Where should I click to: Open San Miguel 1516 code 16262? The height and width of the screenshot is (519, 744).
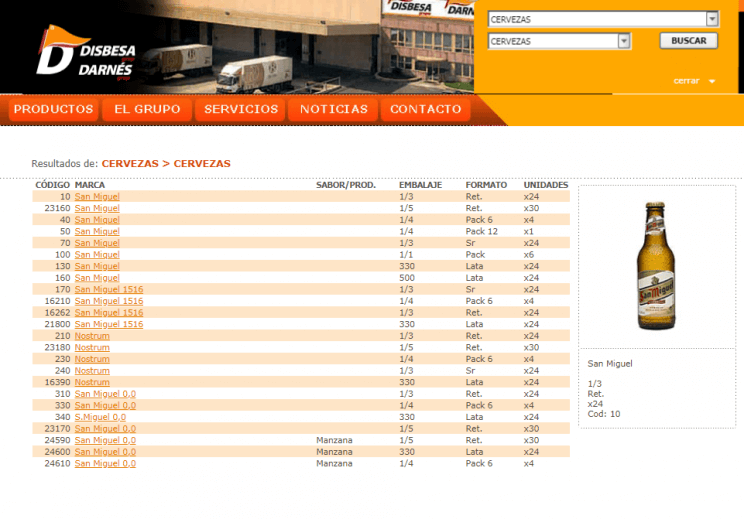coord(109,313)
